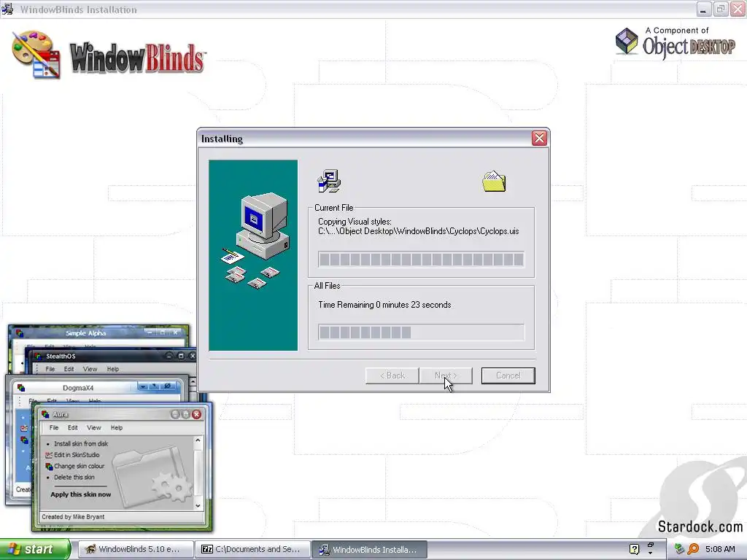The image size is (747, 560).
Task: Click the Start button
Action: (35, 549)
